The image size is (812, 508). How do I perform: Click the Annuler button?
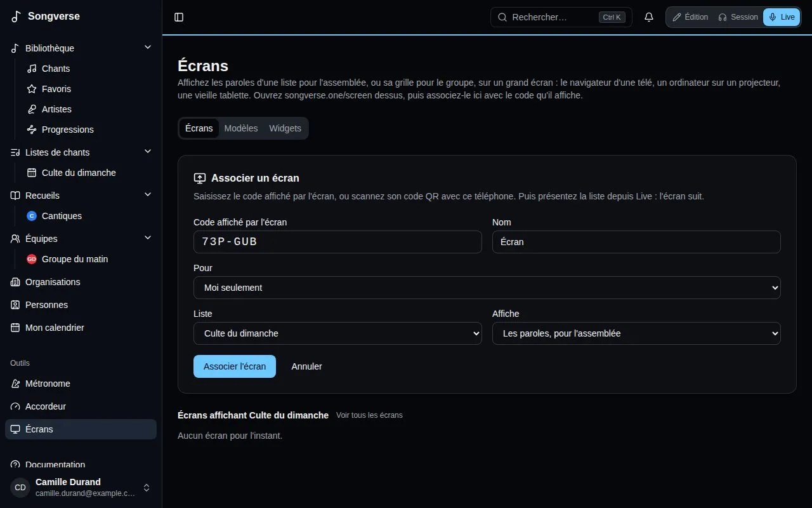(x=306, y=366)
